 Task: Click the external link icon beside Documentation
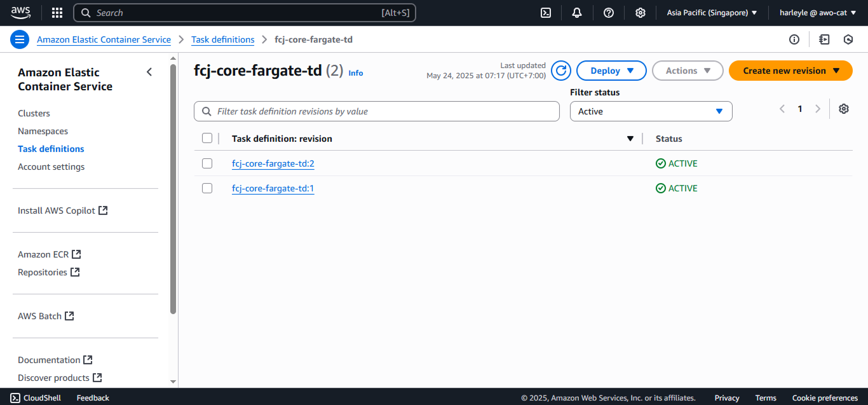88,360
